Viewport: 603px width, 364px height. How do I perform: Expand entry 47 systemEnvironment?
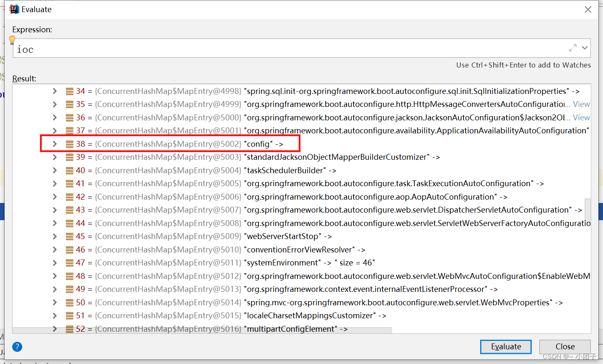tap(55, 263)
